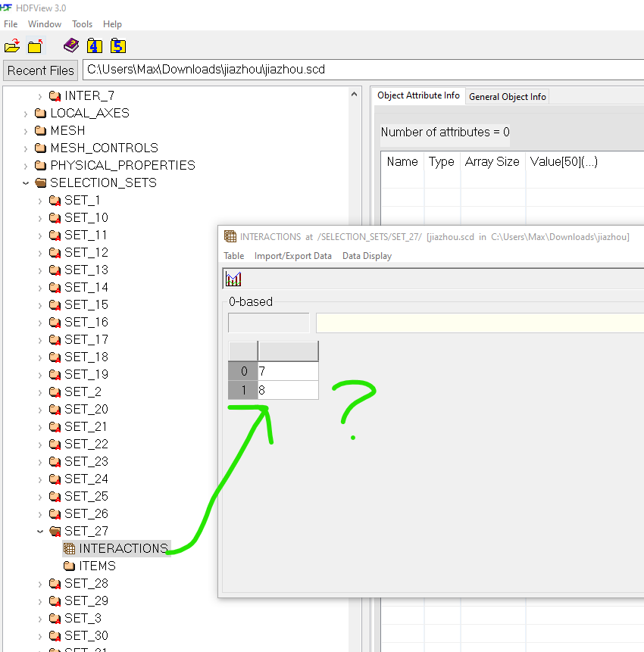This screenshot has width=644, height=652.
Task: Click the Open file toolbar icon
Action: (12, 46)
